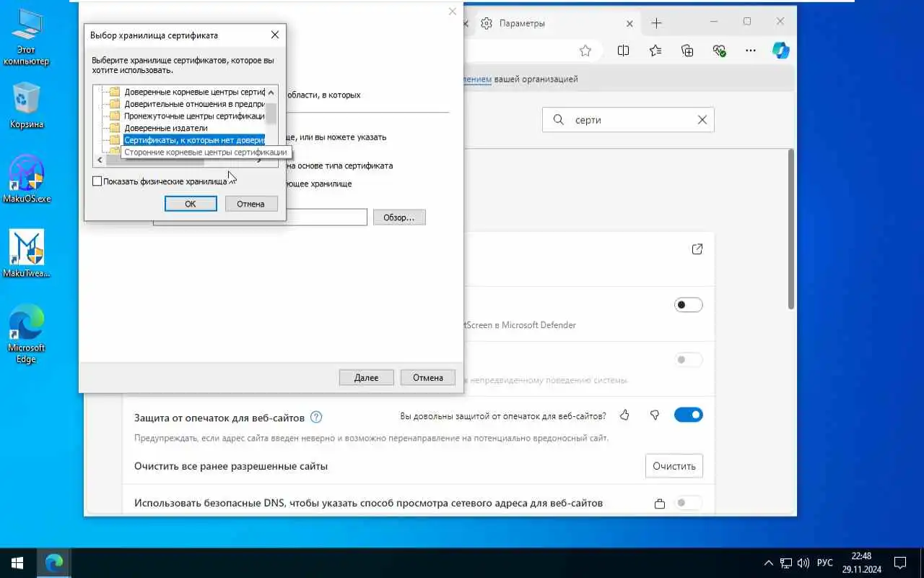Screen dimensions: 924x578
Task: Select Промежуточные центры сертификации folder
Action: pos(188,116)
